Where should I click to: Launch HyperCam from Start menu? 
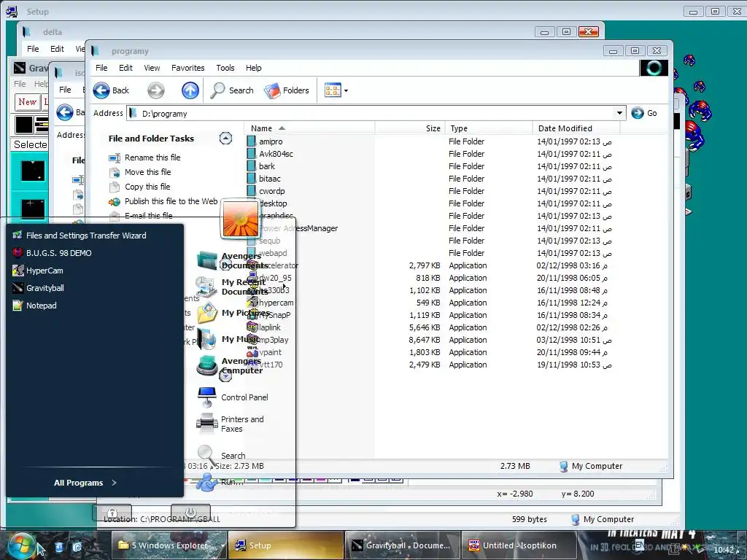click(x=38, y=271)
